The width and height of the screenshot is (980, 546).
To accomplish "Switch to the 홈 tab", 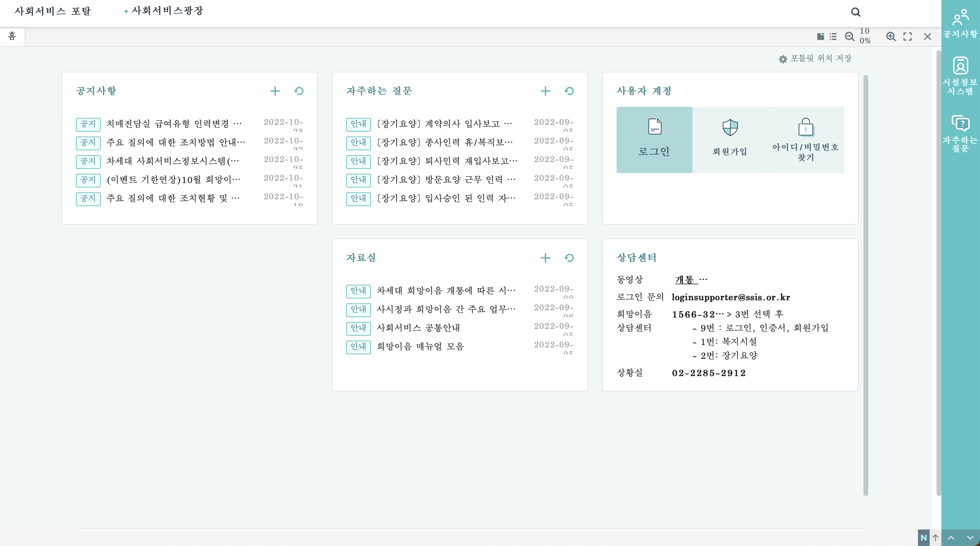I will [12, 37].
